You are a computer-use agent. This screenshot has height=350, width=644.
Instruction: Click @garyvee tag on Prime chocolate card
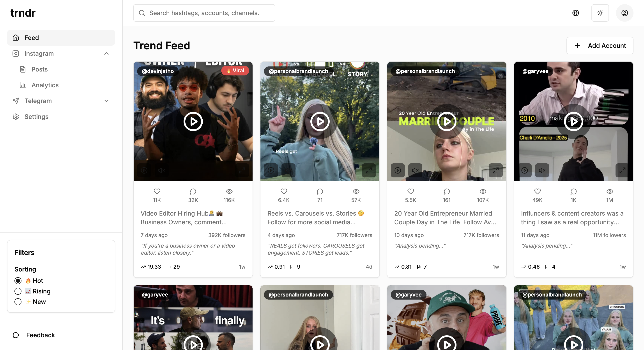(409, 295)
